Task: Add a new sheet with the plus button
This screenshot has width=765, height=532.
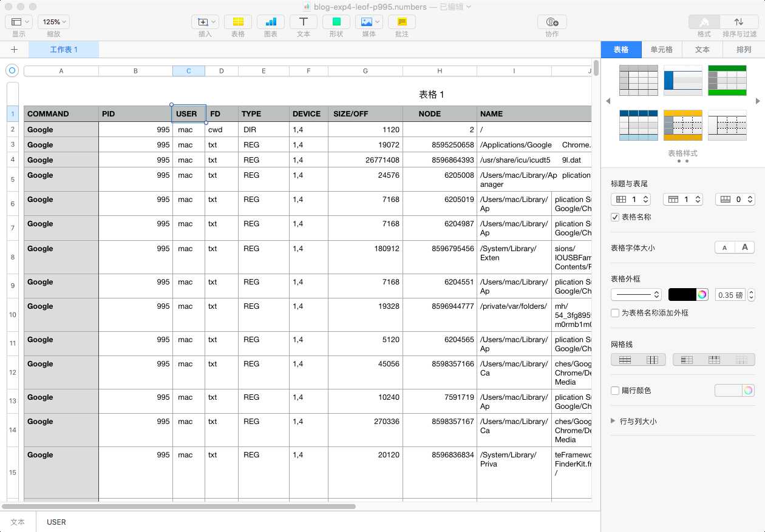Action: (15, 50)
